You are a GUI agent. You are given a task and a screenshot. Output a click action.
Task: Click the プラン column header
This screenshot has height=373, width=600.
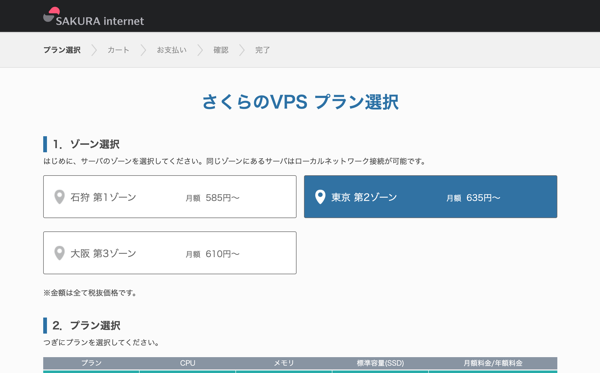[91, 363]
